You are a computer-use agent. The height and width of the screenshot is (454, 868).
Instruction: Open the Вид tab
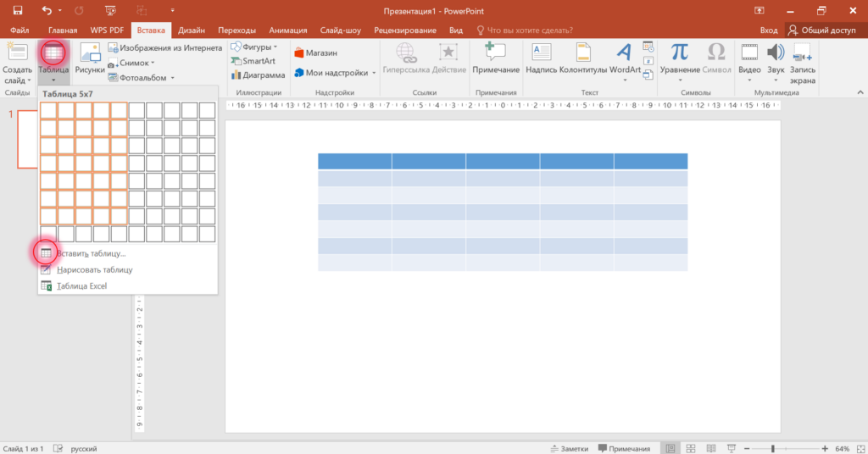(x=455, y=30)
